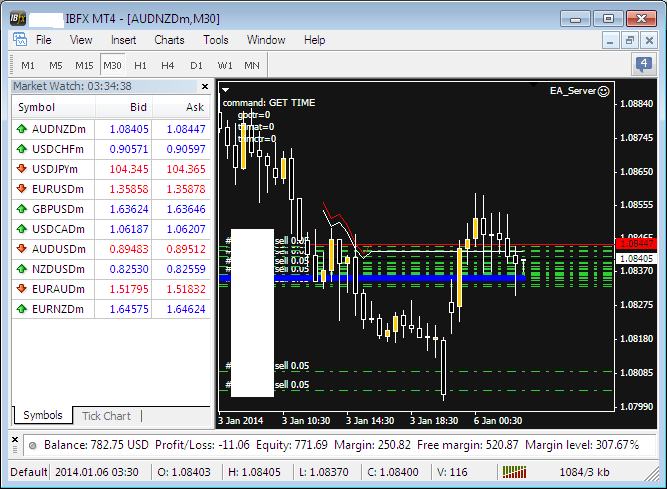Switch chart to M5 timeframe
This screenshot has height=489, width=667.
tap(56, 65)
